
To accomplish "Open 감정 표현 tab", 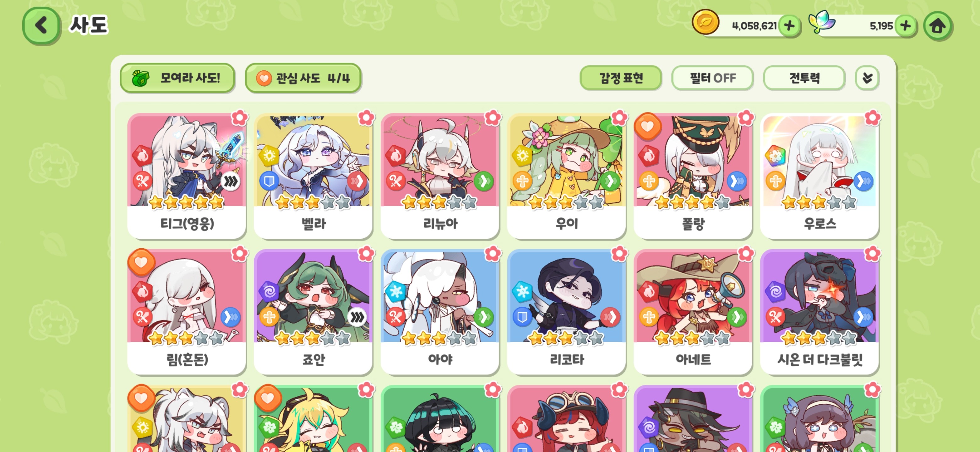I will (x=620, y=78).
